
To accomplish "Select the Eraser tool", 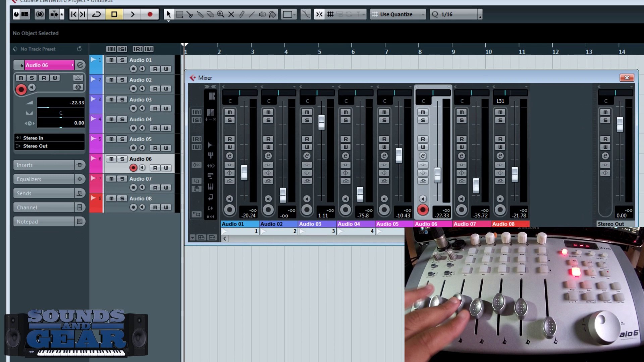I will pos(211,14).
